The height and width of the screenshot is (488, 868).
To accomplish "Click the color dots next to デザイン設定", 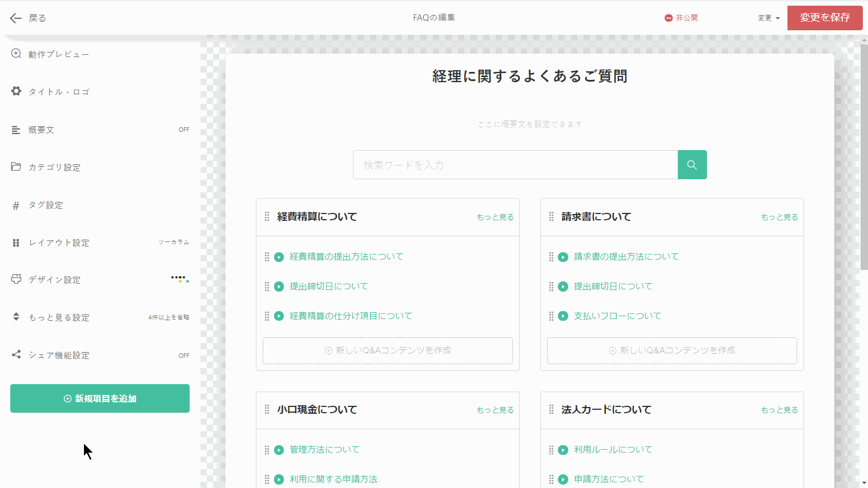I will (179, 279).
